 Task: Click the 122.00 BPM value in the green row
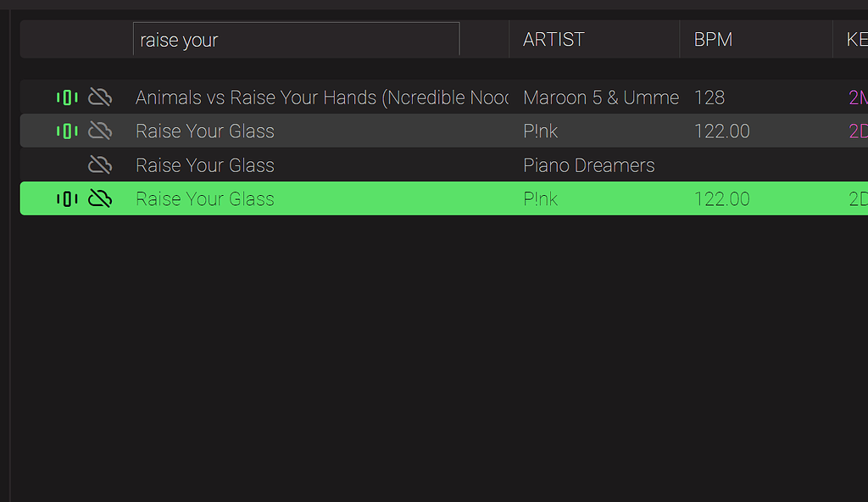tap(722, 198)
